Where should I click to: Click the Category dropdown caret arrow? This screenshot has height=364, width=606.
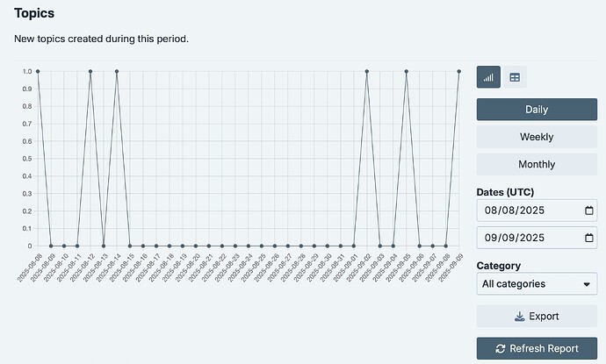click(x=587, y=284)
